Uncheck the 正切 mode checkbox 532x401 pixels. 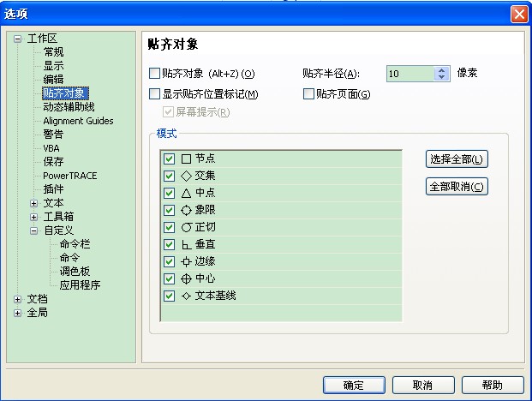[x=169, y=227]
